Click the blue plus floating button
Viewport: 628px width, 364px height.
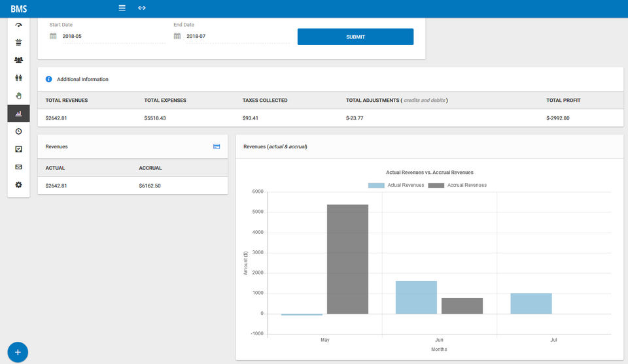[18, 352]
